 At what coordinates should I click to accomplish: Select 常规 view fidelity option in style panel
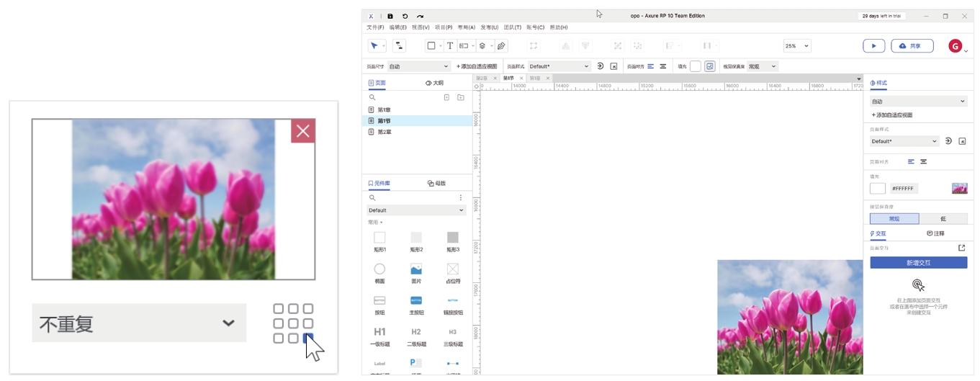[894, 219]
